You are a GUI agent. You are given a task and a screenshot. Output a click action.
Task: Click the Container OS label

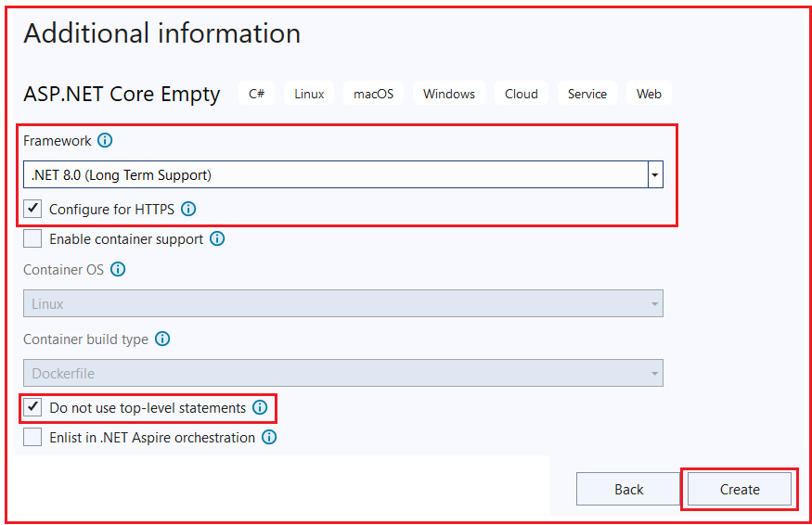click(64, 270)
